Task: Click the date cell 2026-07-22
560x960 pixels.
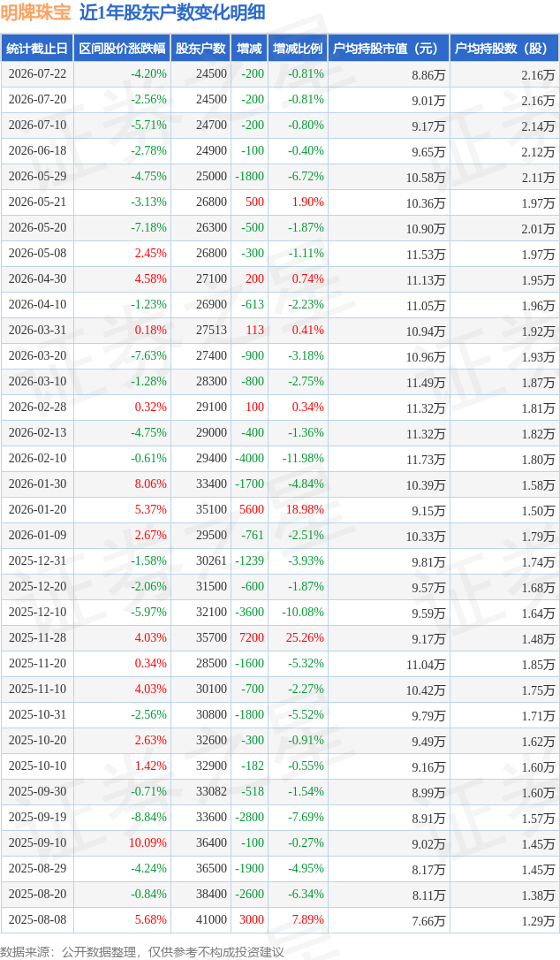Action: pos(37,74)
